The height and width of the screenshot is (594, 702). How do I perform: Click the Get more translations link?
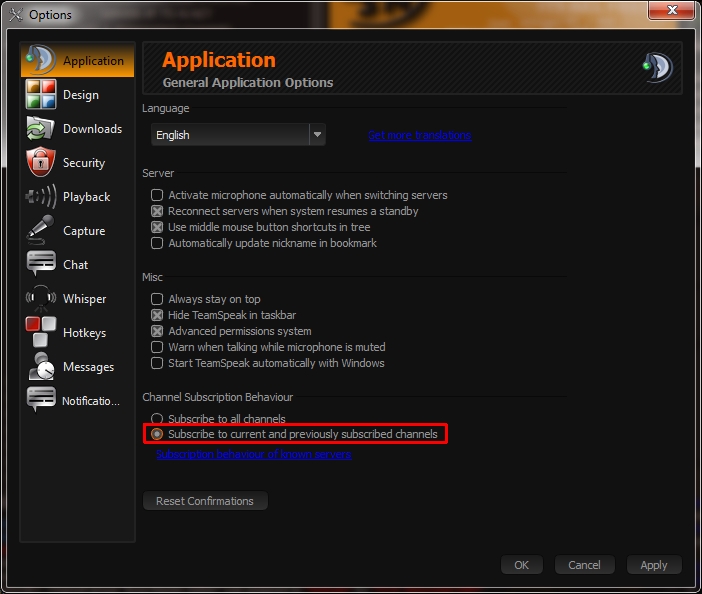click(419, 135)
